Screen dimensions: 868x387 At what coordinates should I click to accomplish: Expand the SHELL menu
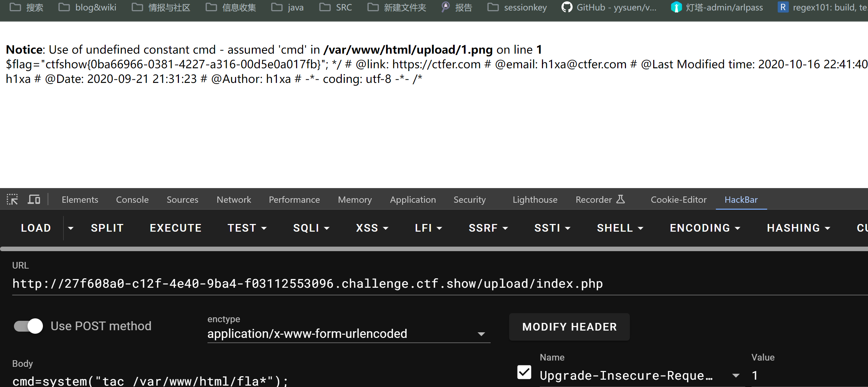620,228
